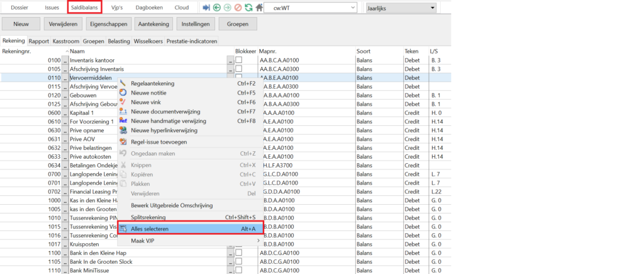Switch to the Kasstroom tab
The width and height of the screenshot is (644, 274).
[x=66, y=42]
